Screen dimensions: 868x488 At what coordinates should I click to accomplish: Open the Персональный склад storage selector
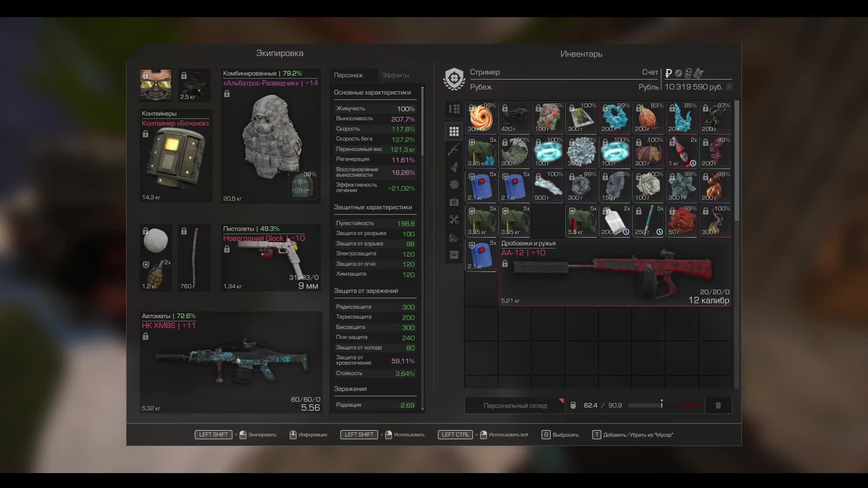[515, 405]
